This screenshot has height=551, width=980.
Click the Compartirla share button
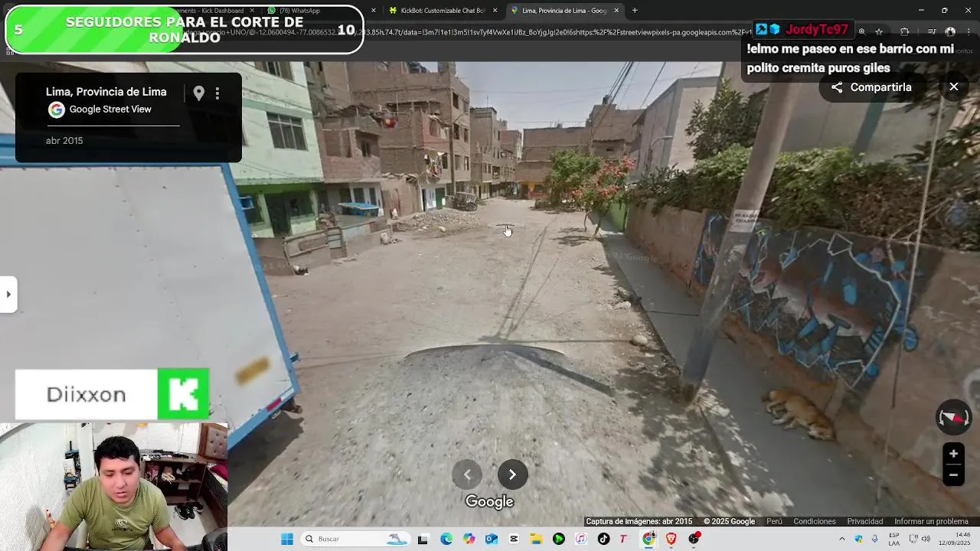(x=871, y=87)
